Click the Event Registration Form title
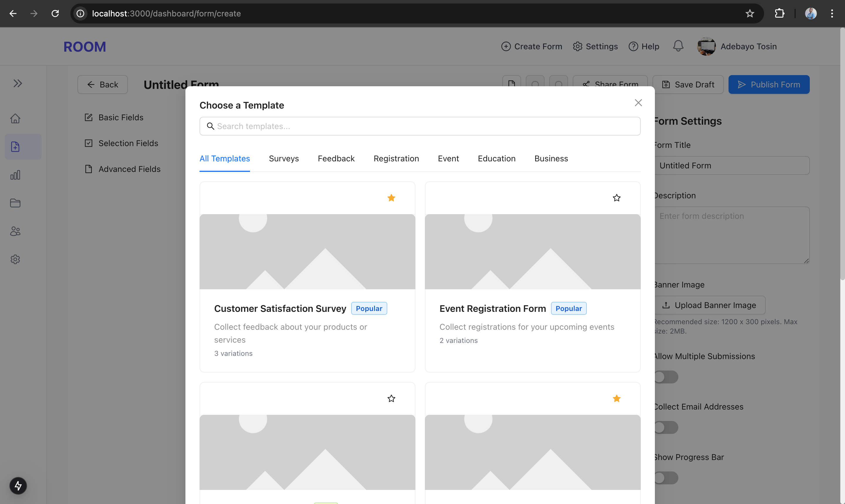This screenshot has width=845, height=504. tap(492, 308)
